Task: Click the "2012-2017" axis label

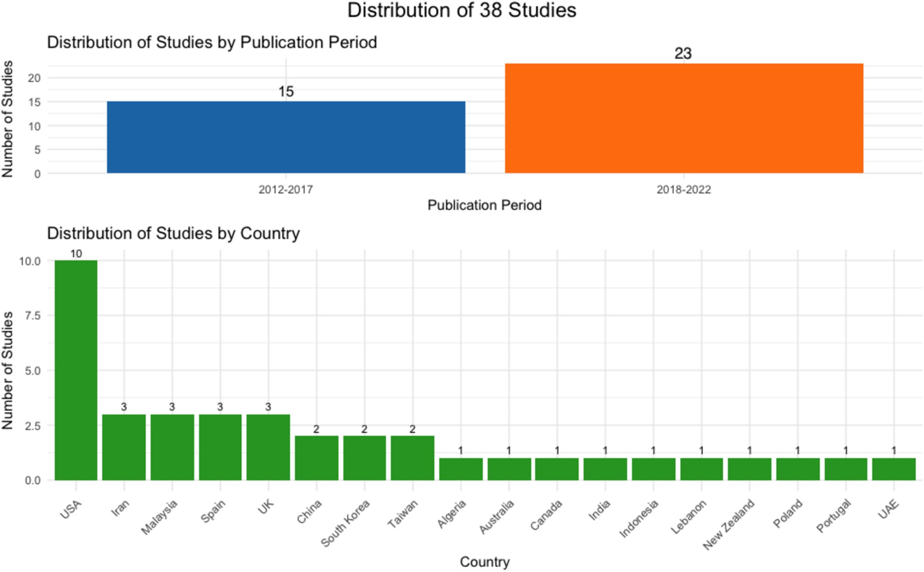Action: pos(285,190)
